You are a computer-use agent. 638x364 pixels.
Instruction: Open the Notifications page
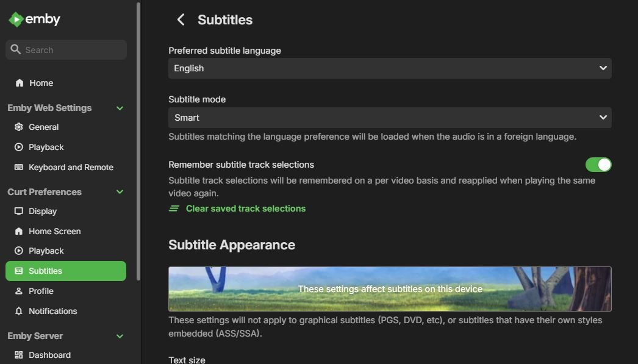(x=66, y=311)
